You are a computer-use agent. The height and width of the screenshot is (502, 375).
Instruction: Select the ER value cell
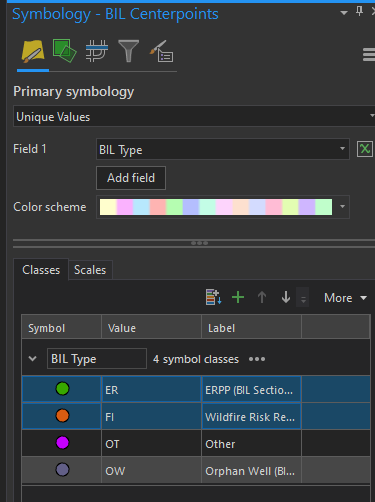coord(151,389)
